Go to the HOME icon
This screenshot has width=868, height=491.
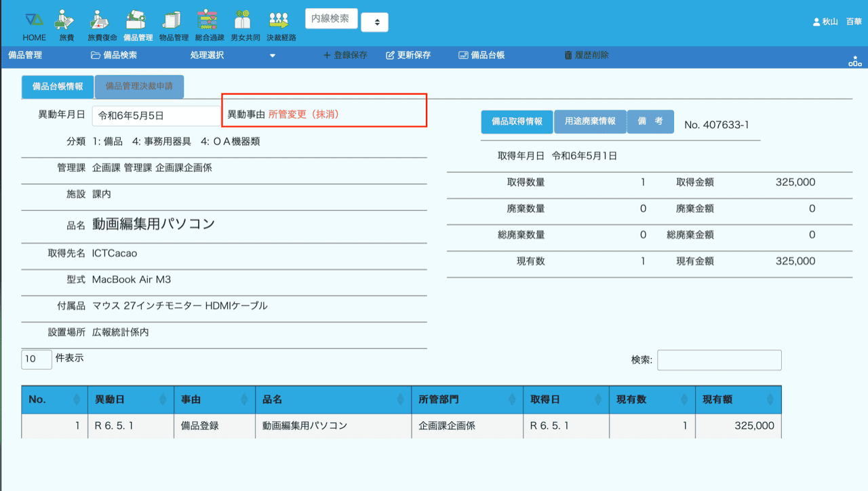click(34, 26)
